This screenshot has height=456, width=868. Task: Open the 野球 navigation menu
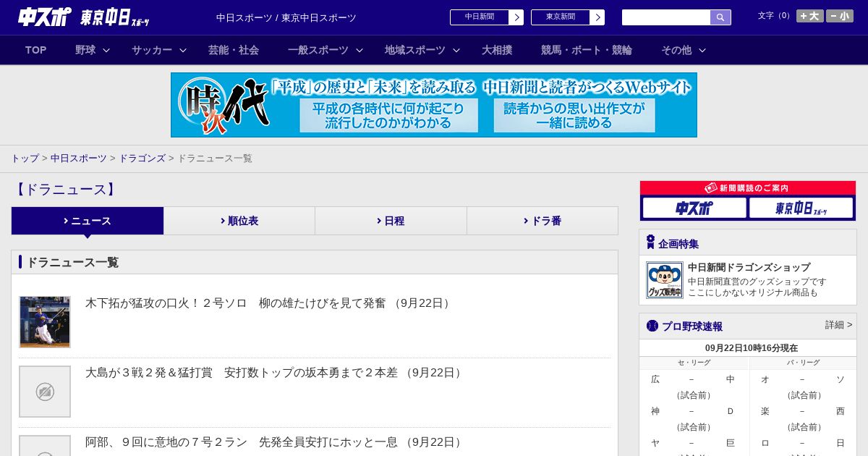(x=85, y=50)
